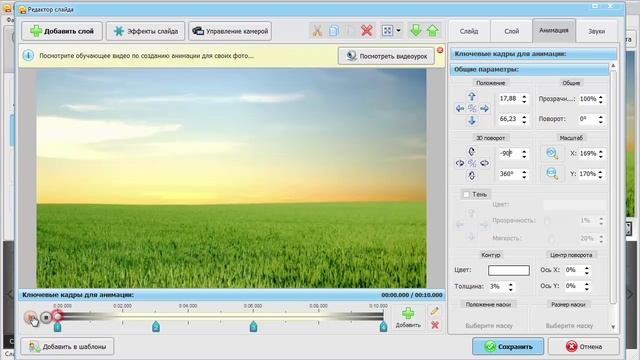Click 3D rotate right icon
The height and width of the screenshot is (360, 640).
click(484, 164)
